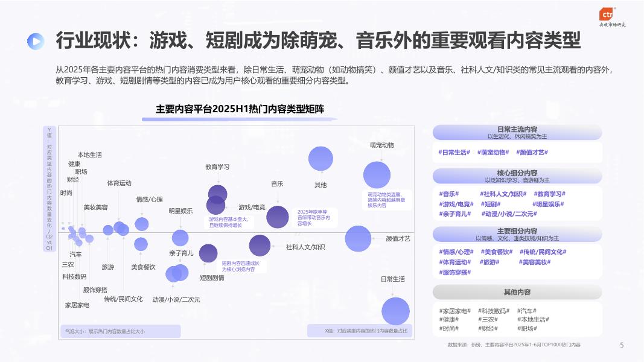Click the 明星娱乐 chart label

(180, 211)
